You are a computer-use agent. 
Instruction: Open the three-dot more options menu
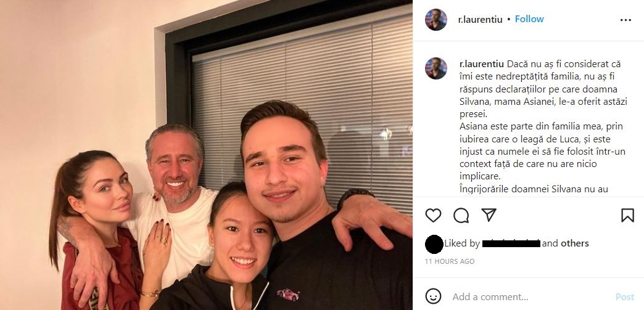click(625, 20)
